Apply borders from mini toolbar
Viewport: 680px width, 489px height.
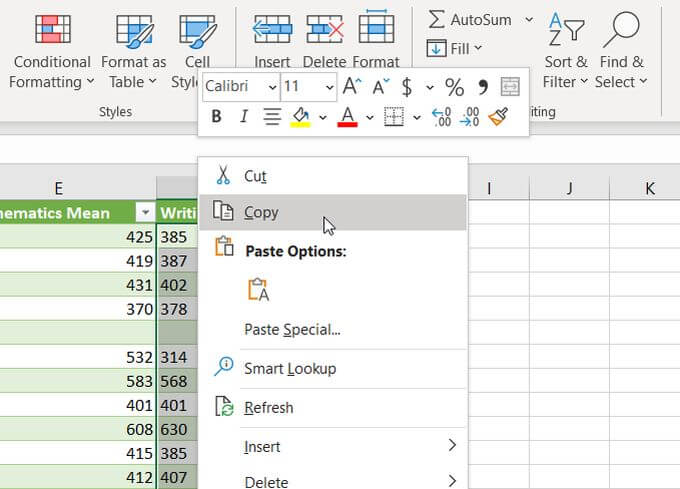(394, 117)
